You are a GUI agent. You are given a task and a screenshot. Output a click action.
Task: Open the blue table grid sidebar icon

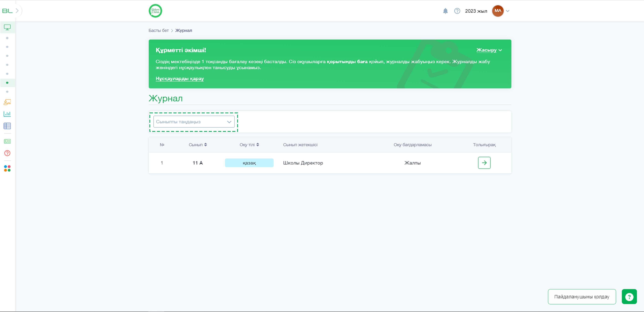[7, 126]
